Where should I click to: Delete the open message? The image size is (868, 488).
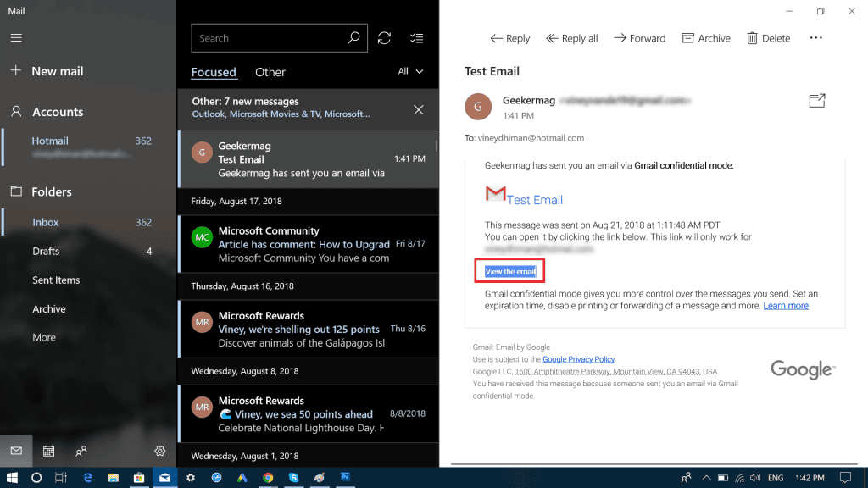[768, 38]
